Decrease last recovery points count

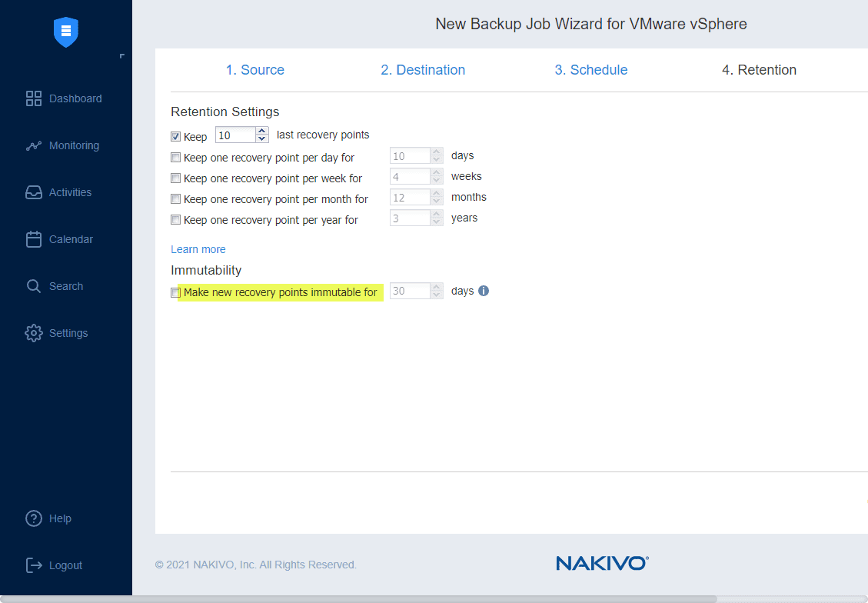tap(262, 138)
